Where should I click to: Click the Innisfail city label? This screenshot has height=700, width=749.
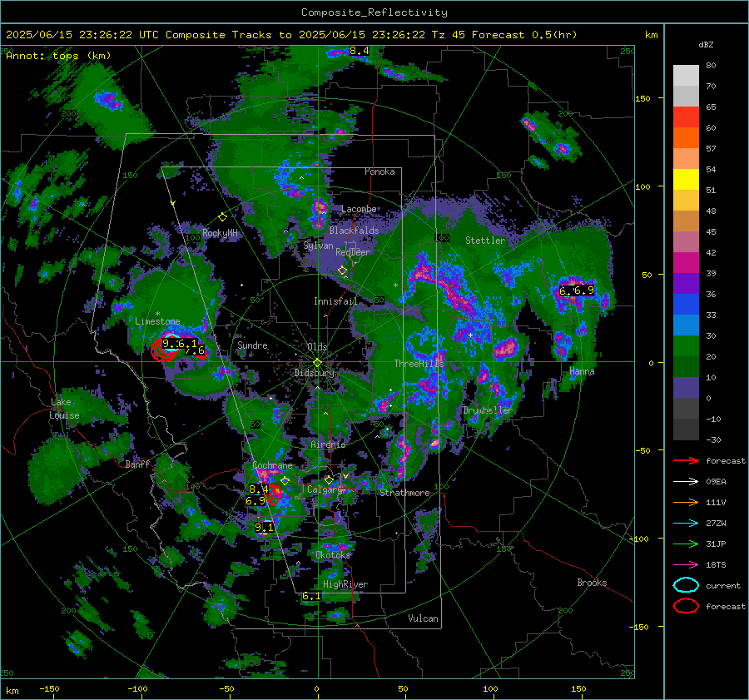pos(335,301)
